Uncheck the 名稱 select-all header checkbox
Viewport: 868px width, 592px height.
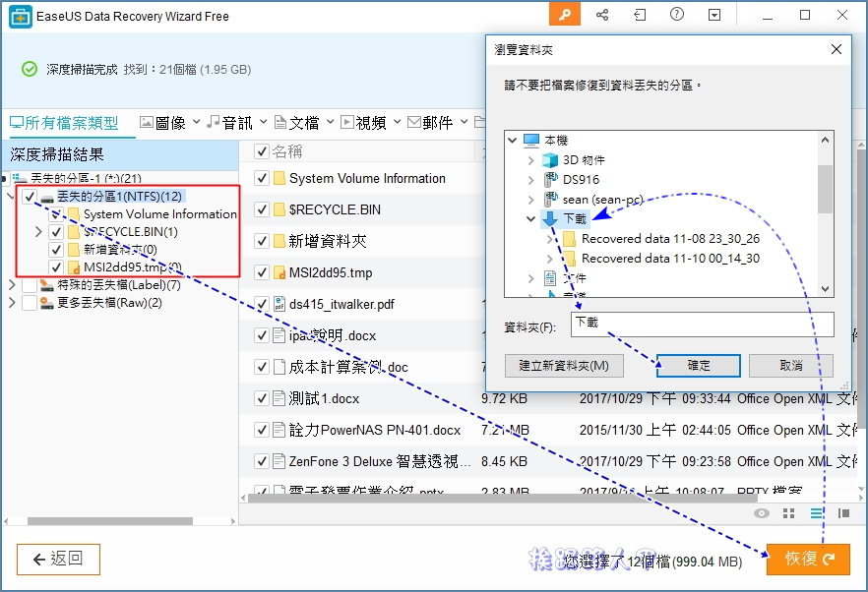tap(262, 151)
